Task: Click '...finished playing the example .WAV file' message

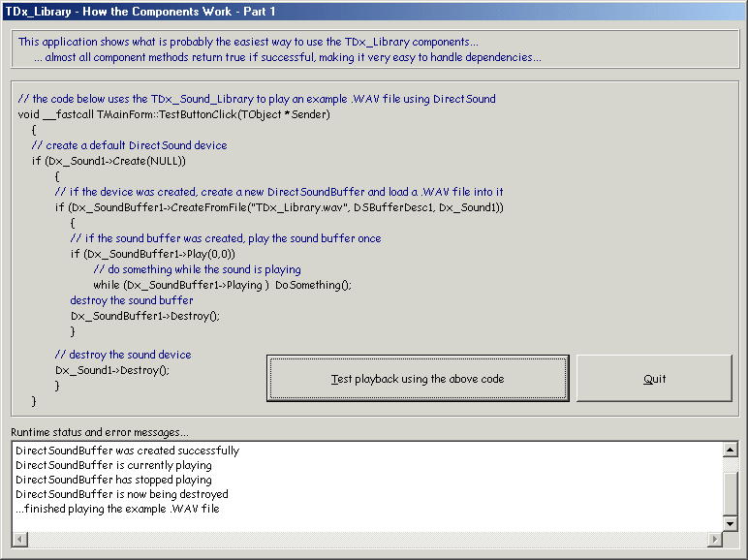Action: 117,509
